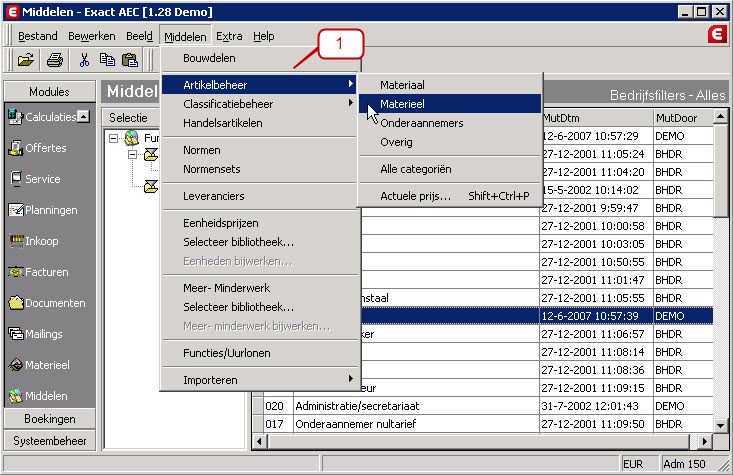Open Normensets from the menu
This screenshot has height=475, width=733.
[x=259, y=169]
